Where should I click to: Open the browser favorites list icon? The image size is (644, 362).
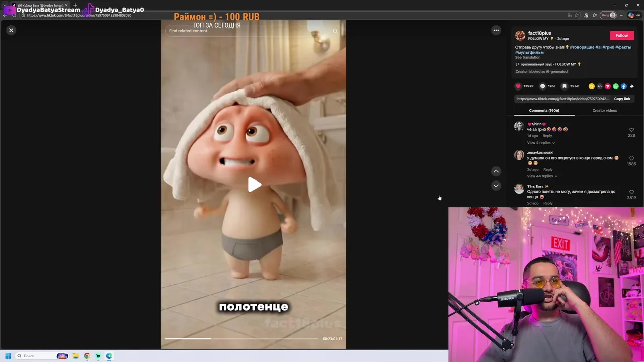[x=595, y=15]
